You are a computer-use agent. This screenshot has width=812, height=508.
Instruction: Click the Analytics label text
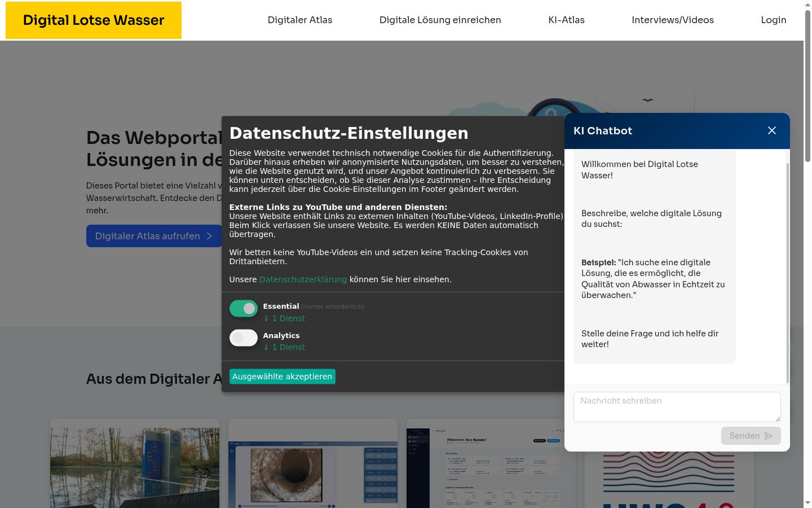(281, 335)
